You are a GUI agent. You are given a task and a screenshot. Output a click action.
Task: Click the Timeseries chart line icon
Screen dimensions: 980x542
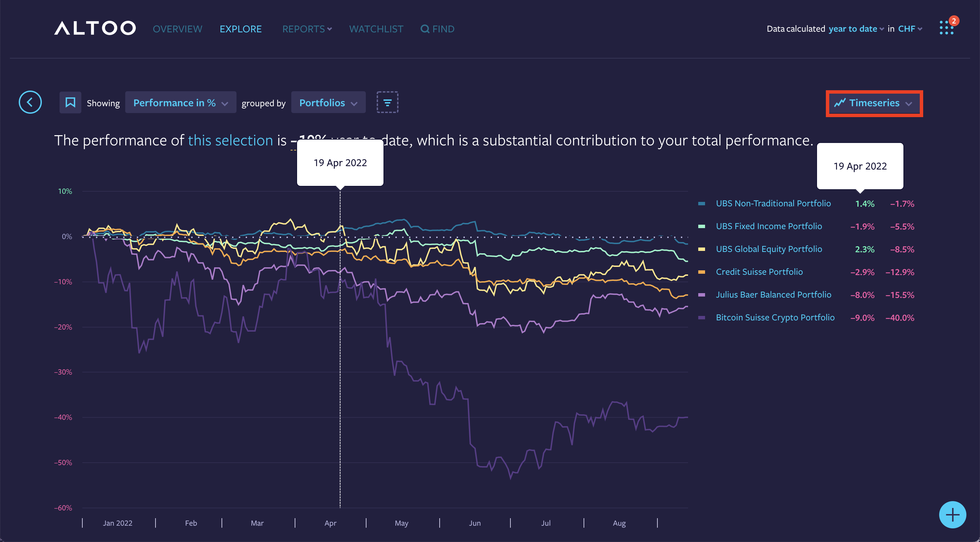click(839, 103)
